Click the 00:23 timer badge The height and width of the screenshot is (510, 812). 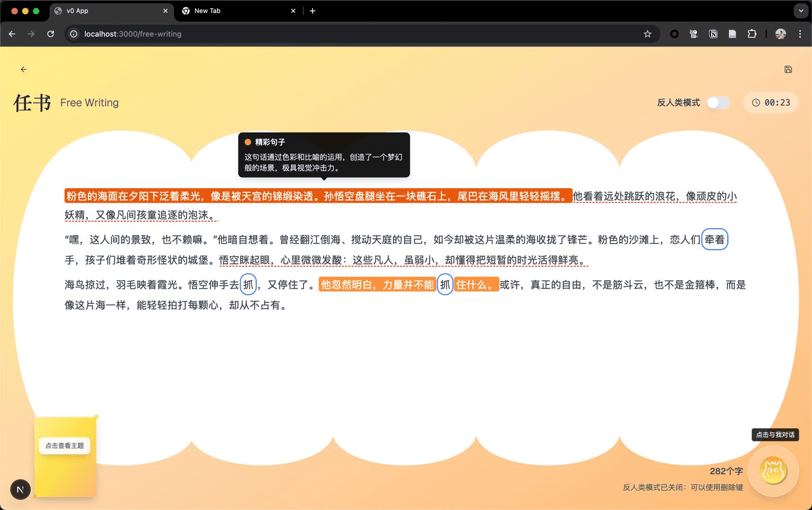pos(771,103)
